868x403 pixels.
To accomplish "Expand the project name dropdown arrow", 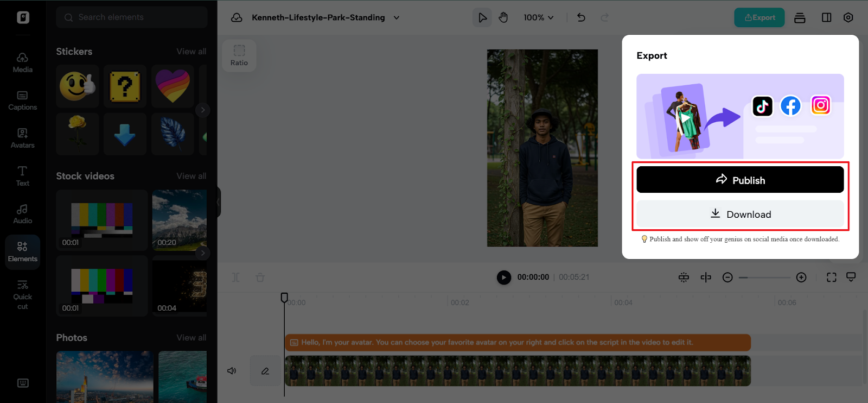I will point(397,17).
